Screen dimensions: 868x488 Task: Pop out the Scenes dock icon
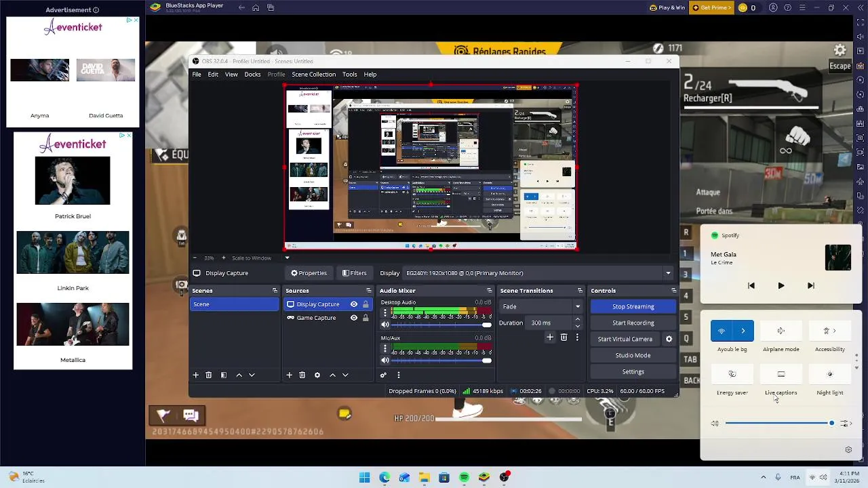(275, 291)
